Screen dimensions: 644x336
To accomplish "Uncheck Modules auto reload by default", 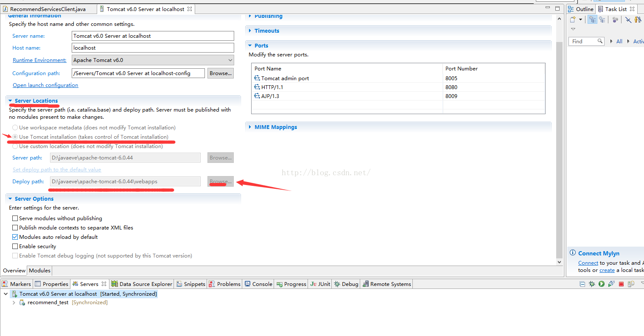I will 15,237.
